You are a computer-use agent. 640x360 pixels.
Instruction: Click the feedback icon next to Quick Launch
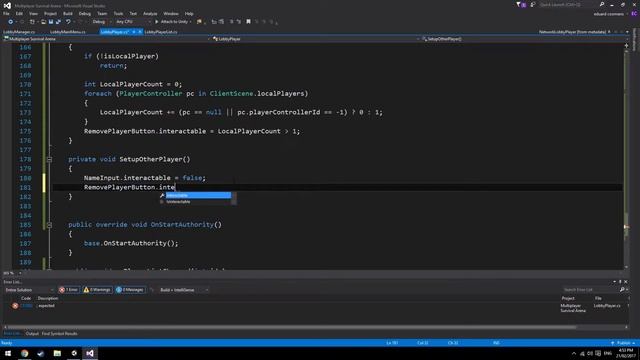[533, 4]
